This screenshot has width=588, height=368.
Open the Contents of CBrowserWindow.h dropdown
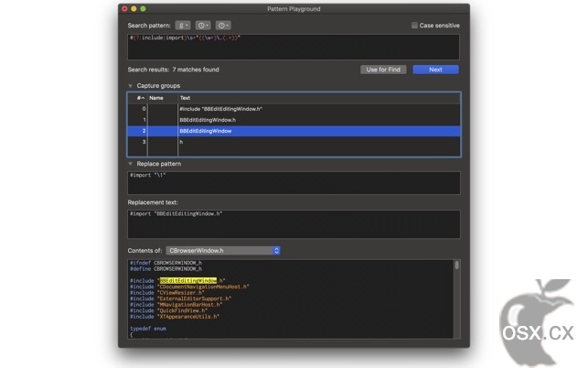pyautogui.click(x=223, y=251)
